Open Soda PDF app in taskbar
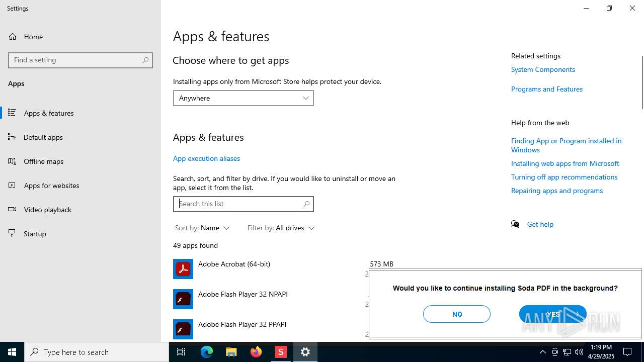The image size is (644, 362). tap(281, 352)
